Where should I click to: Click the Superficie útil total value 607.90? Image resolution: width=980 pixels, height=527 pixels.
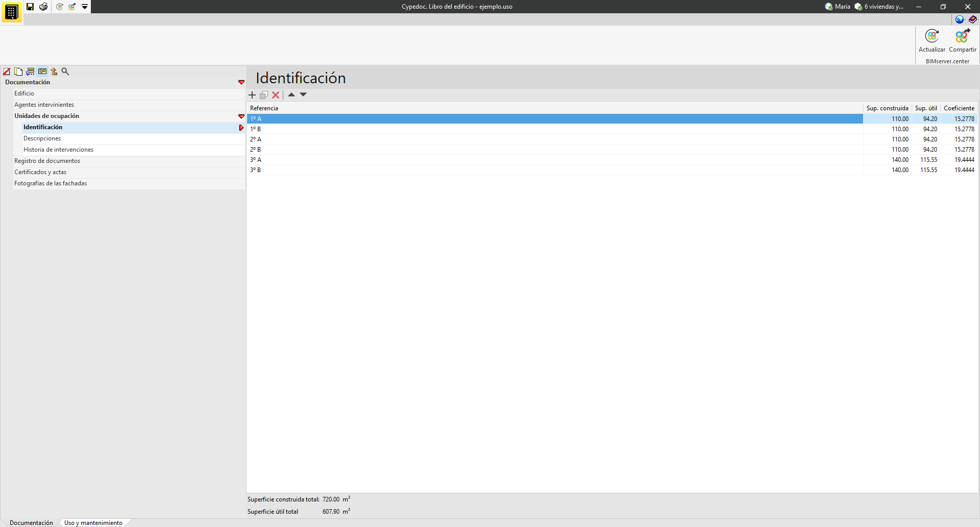click(331, 512)
